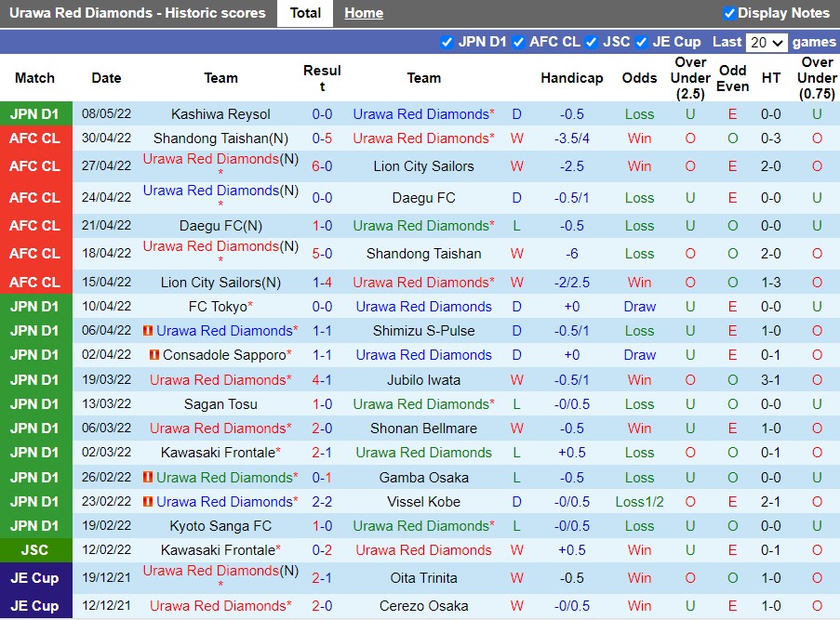The height and width of the screenshot is (620, 840).
Task: Open the Last games count dropdown
Action: coord(767,42)
